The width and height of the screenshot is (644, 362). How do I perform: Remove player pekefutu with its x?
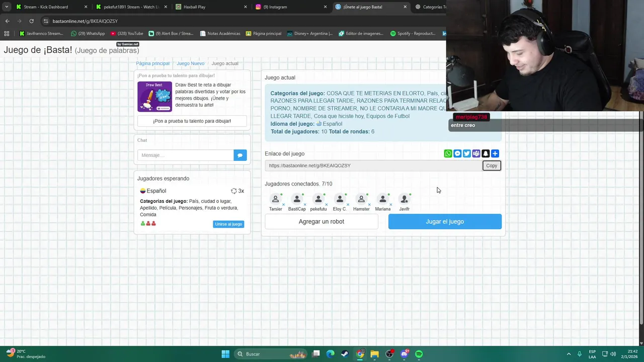pyautogui.click(x=327, y=205)
